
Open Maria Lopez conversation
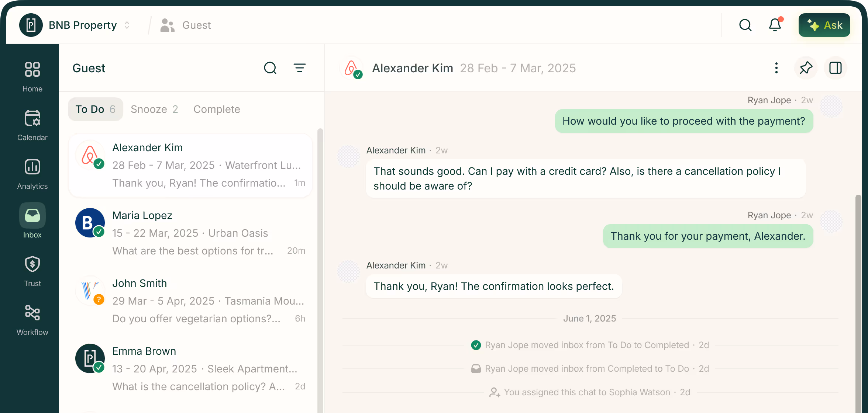[190, 233]
